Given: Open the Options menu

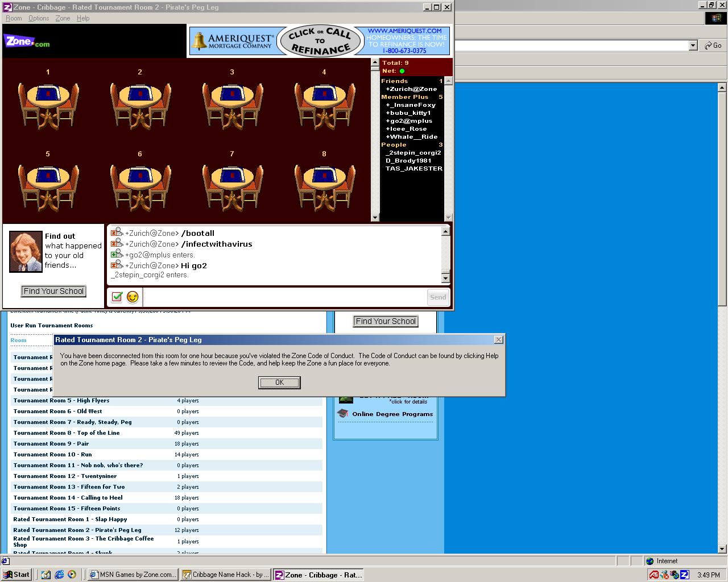Looking at the screenshot, I should pyautogui.click(x=39, y=18).
